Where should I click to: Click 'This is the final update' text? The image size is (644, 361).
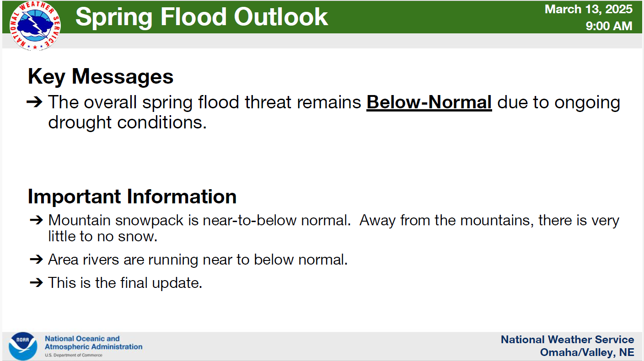pyautogui.click(x=125, y=283)
